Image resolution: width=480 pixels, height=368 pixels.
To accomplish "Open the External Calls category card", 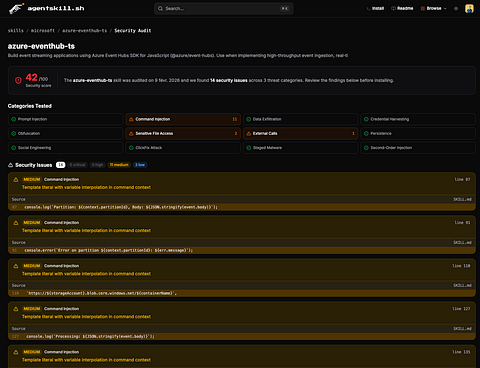I will tap(301, 133).
